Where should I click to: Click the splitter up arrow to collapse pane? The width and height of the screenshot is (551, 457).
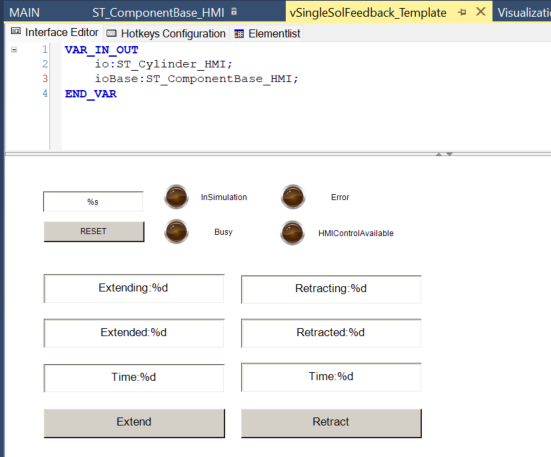pos(439,154)
